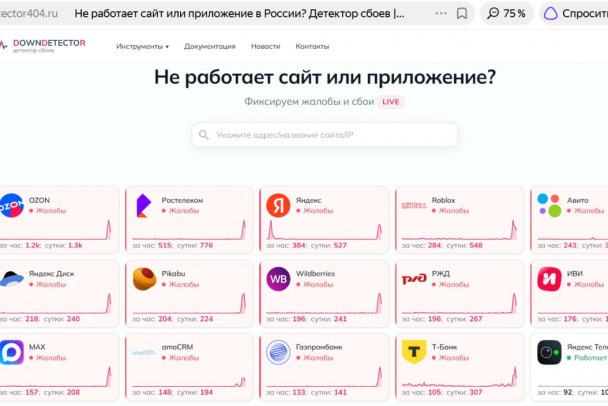Open the Документация menu item
This screenshot has width=608, height=406.
tap(210, 46)
